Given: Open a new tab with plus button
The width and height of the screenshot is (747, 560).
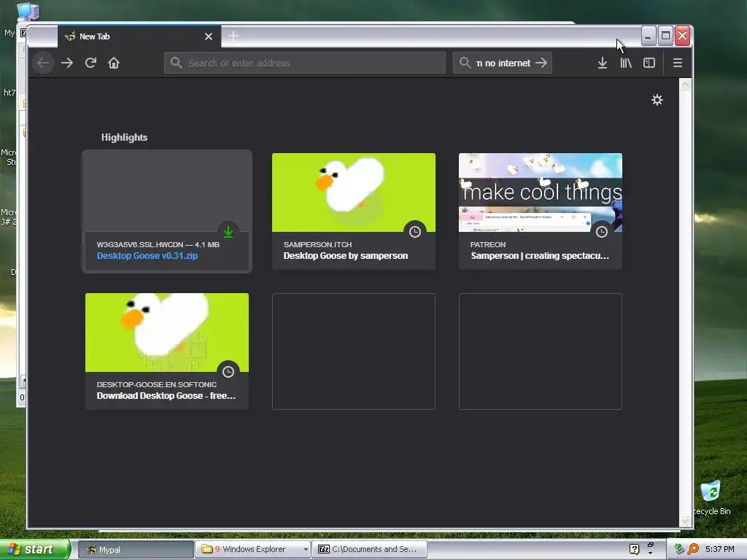Looking at the screenshot, I should [233, 36].
